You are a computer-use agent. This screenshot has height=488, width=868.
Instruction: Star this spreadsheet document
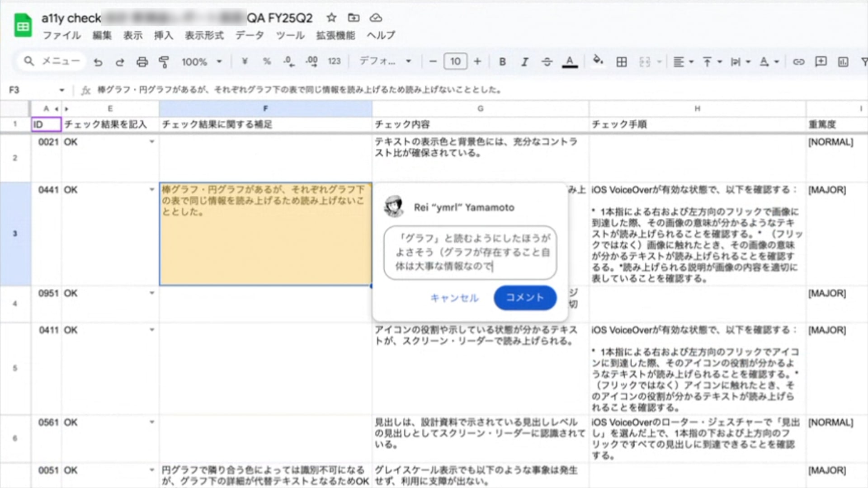pos(331,18)
